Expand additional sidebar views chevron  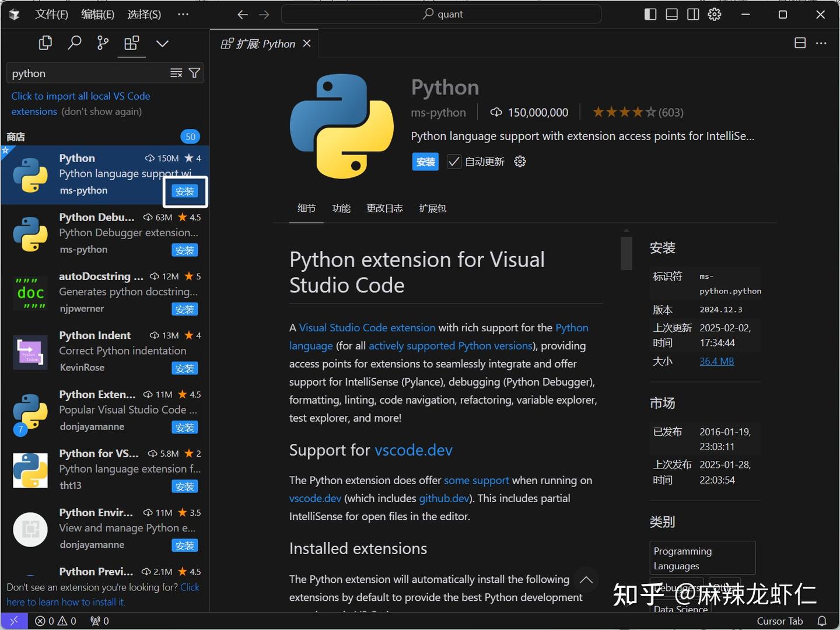pyautogui.click(x=162, y=43)
